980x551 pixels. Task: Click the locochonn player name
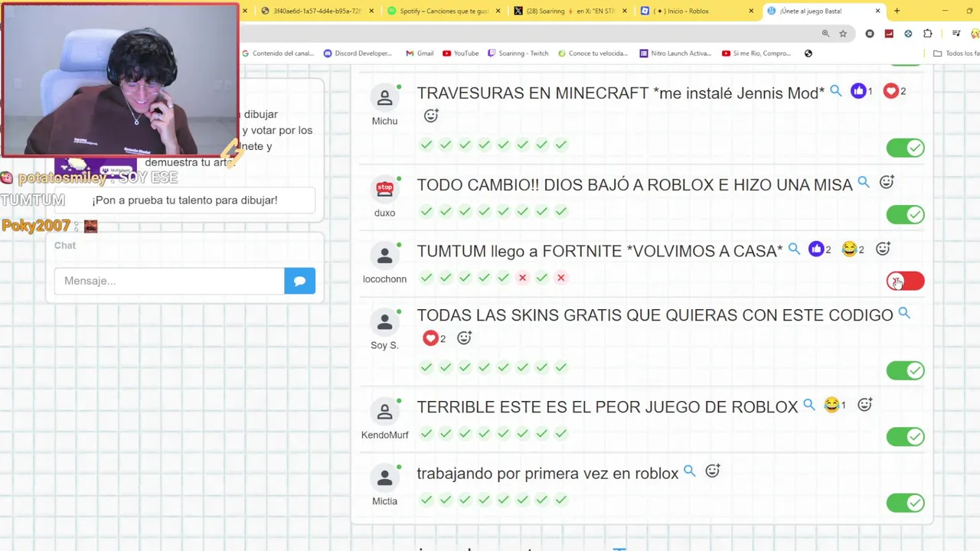pyautogui.click(x=384, y=279)
